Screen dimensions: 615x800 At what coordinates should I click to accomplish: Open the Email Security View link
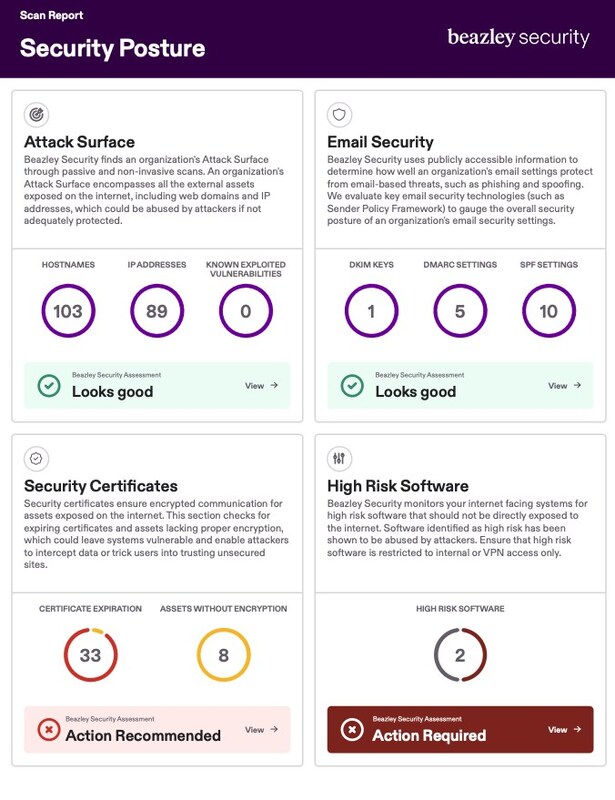[x=564, y=385]
